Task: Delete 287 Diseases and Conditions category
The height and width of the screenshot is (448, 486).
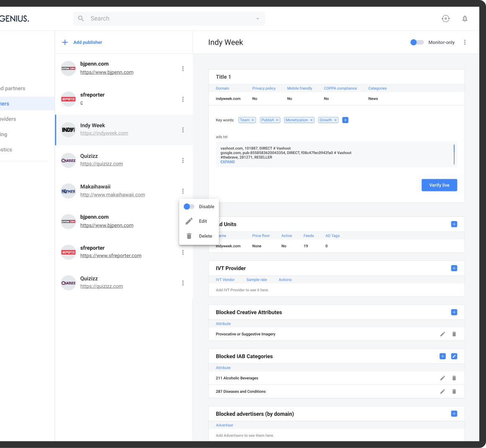Action: (x=454, y=391)
